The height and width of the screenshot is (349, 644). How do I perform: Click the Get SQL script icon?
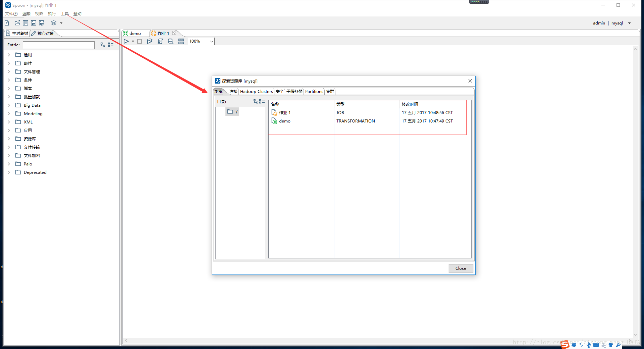pos(160,41)
